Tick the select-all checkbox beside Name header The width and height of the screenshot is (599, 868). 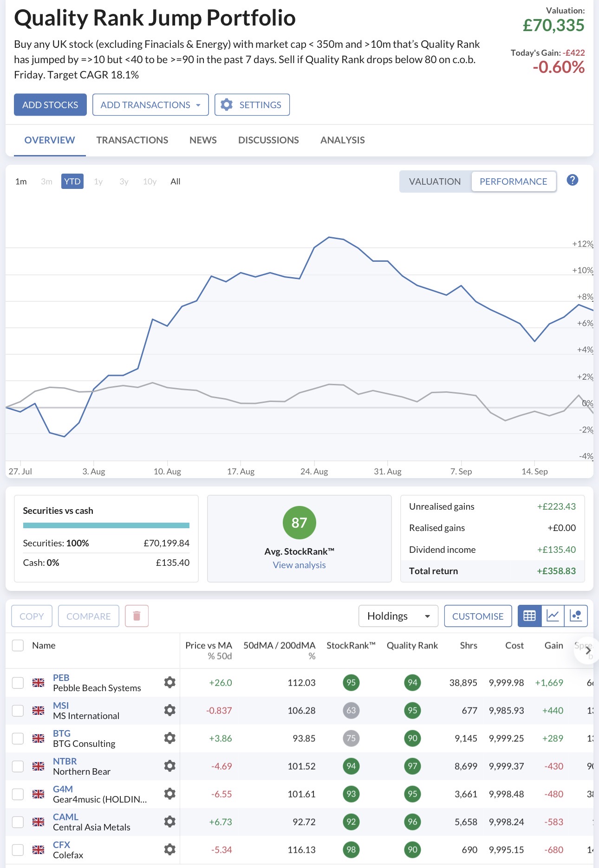click(18, 645)
